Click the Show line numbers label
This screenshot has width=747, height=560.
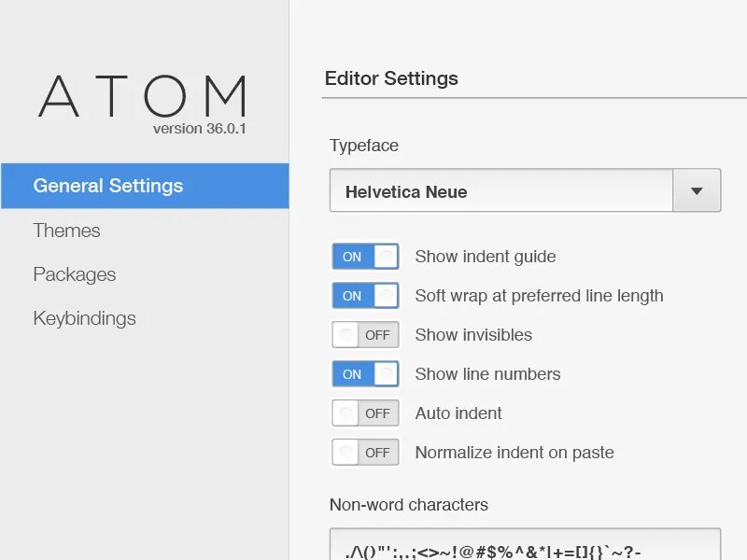pos(487,374)
